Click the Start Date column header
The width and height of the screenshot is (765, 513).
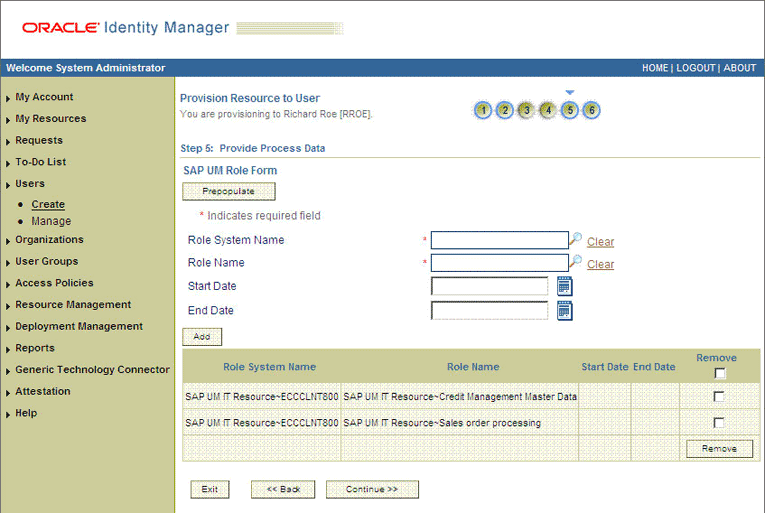click(604, 367)
